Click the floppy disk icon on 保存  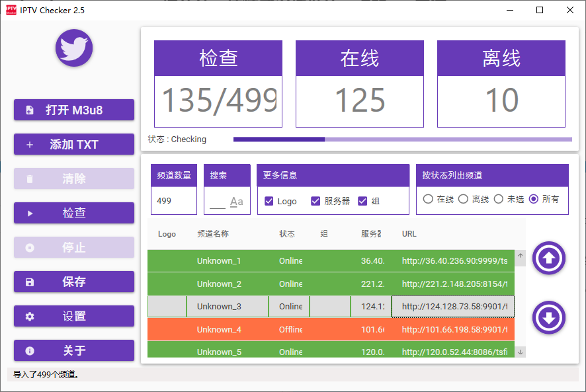coord(30,282)
